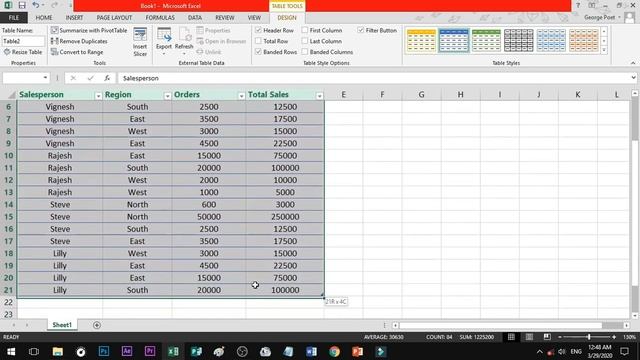Open File Explorer from taskbar
The width and height of the screenshot is (640, 360).
(58, 352)
